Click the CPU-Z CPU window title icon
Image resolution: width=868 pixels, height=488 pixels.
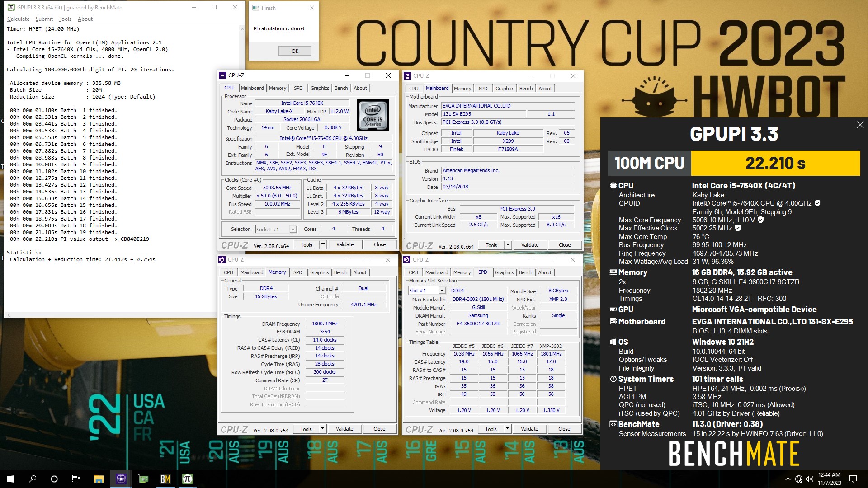[222, 75]
